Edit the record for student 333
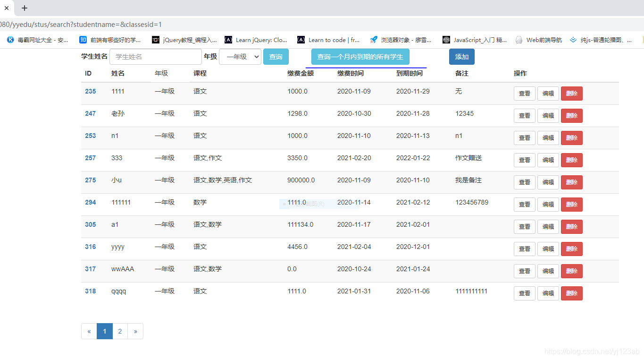Screen dimensions: 644x360 pos(548,160)
